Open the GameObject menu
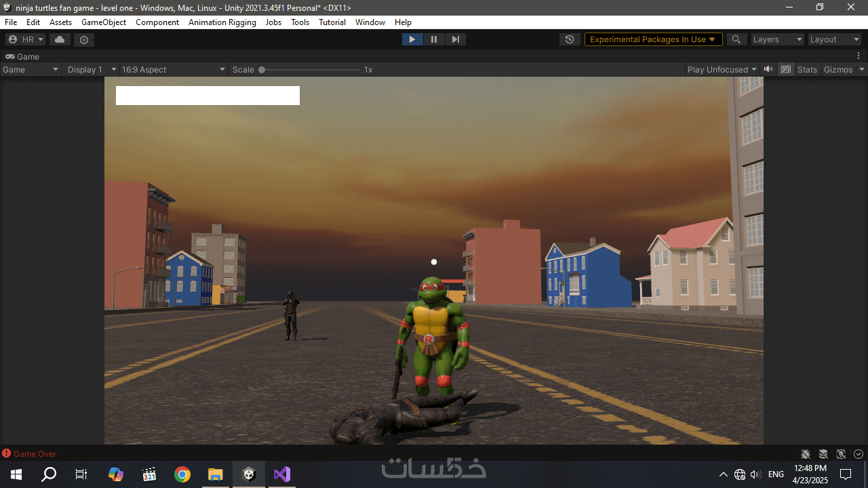Viewport: 868px width, 488px height. coord(104,22)
